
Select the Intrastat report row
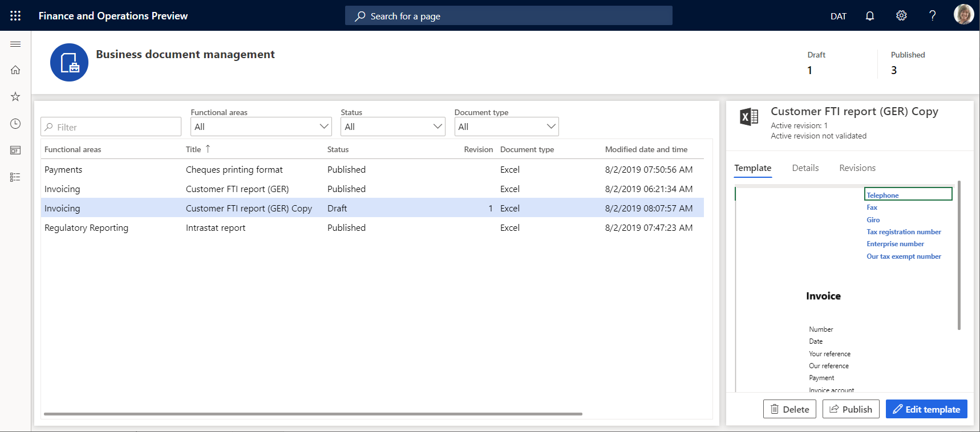(x=372, y=227)
